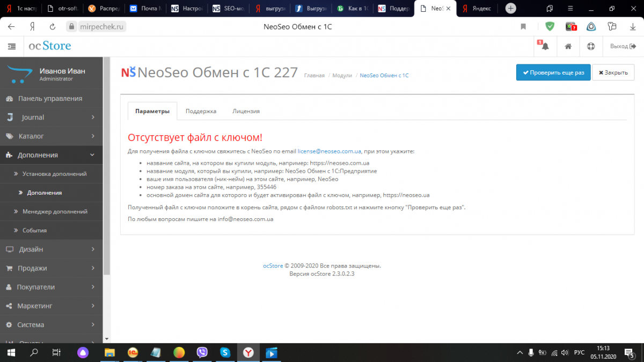644x362 pixels.
Task: Click the sidebar scrollbar down arrow
Action: click(x=106, y=339)
